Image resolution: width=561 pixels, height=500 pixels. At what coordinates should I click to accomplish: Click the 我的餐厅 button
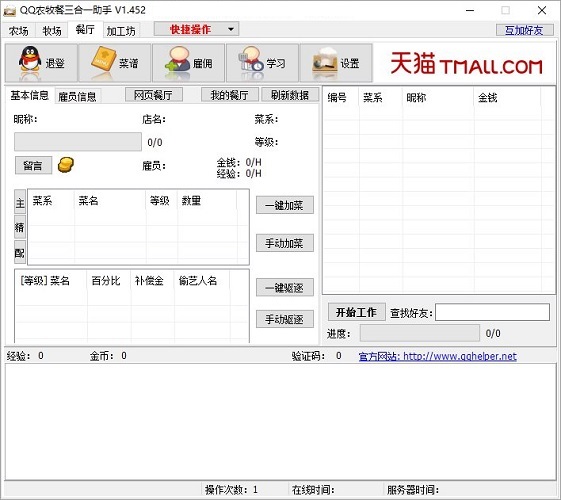(x=229, y=95)
